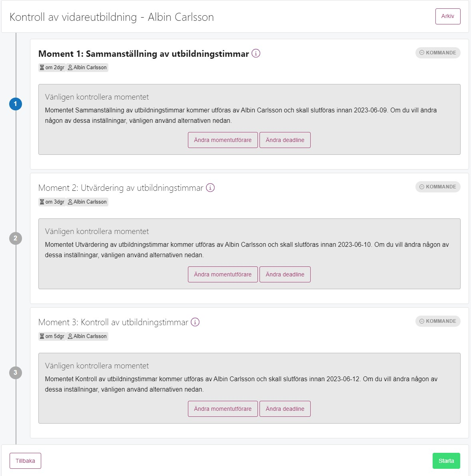This screenshot has height=476, width=471.
Task: Start the process with the Starta button
Action: [x=446, y=461]
